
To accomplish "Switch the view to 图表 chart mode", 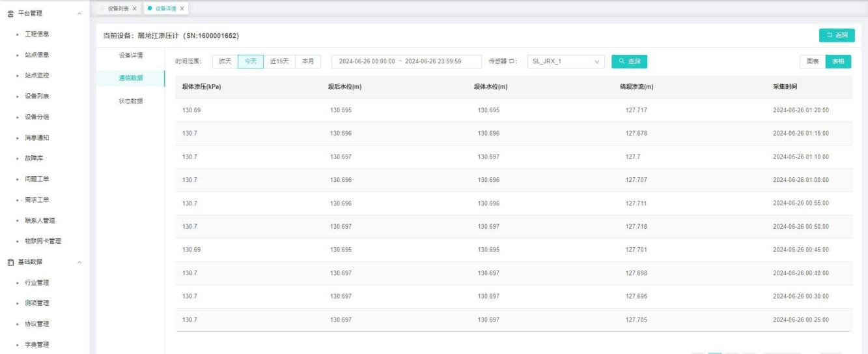I will 813,61.
